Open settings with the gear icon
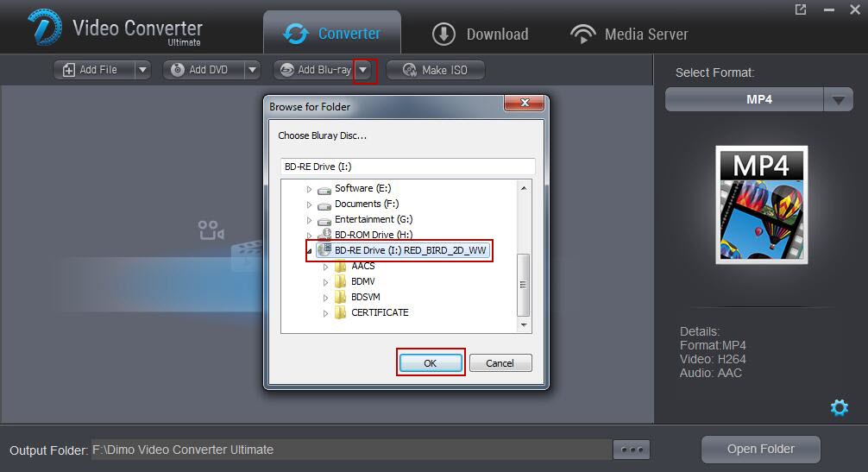Image resolution: width=868 pixels, height=472 pixels. click(x=839, y=407)
